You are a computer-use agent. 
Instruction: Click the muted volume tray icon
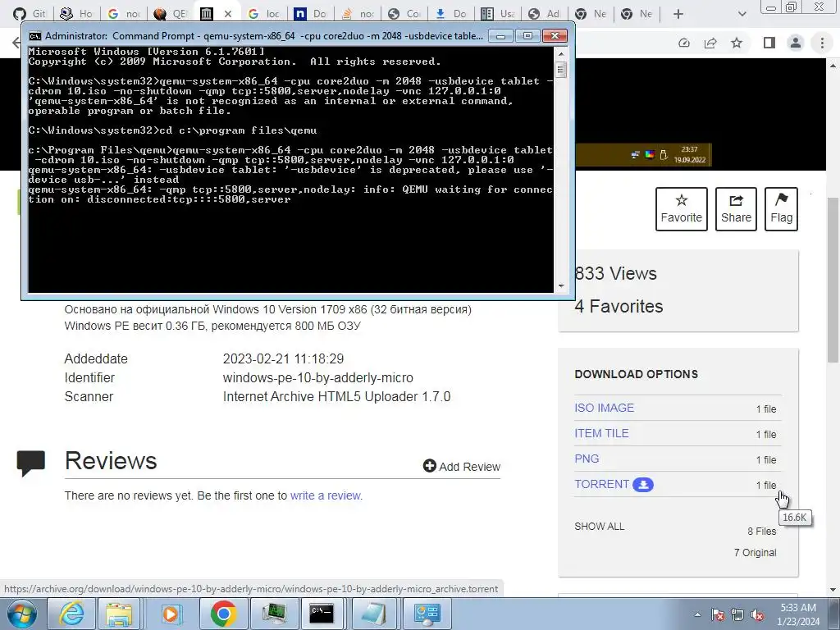[757, 614]
